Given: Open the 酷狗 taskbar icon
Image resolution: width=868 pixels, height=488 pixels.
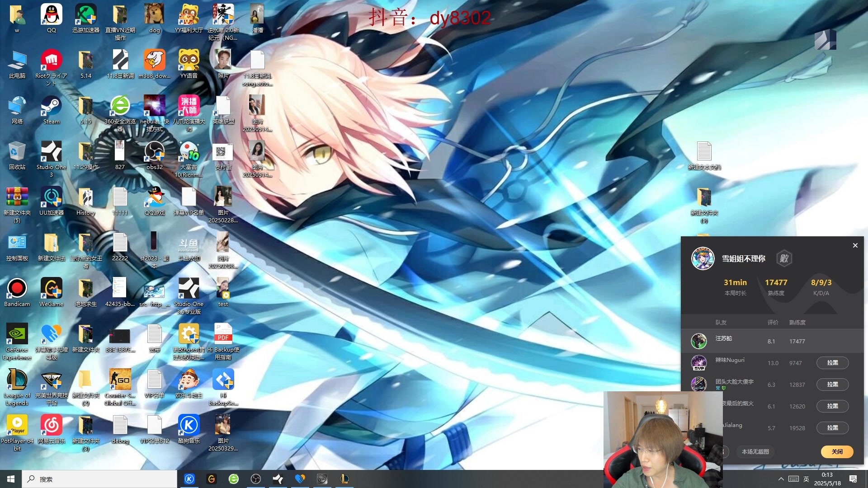Looking at the screenshot, I should pos(189,479).
